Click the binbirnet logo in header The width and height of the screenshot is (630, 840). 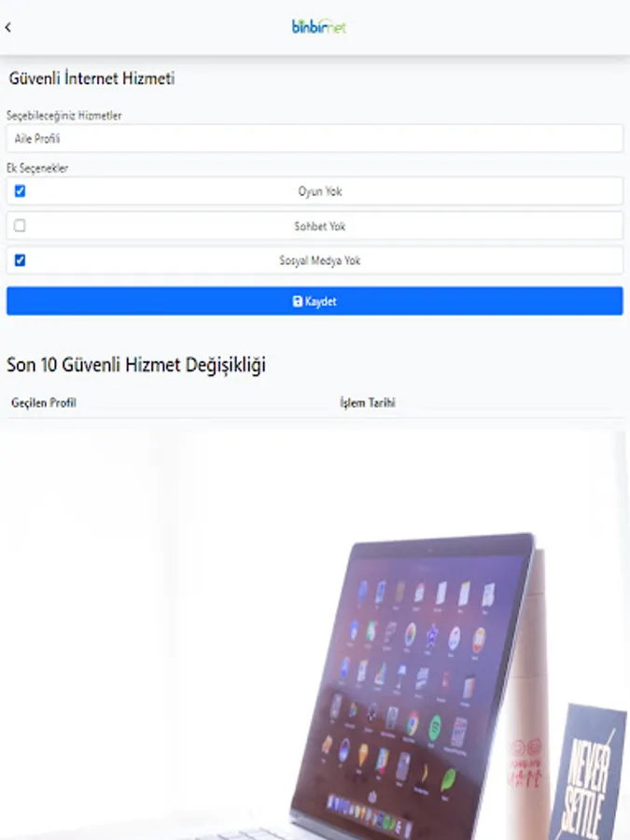319,27
